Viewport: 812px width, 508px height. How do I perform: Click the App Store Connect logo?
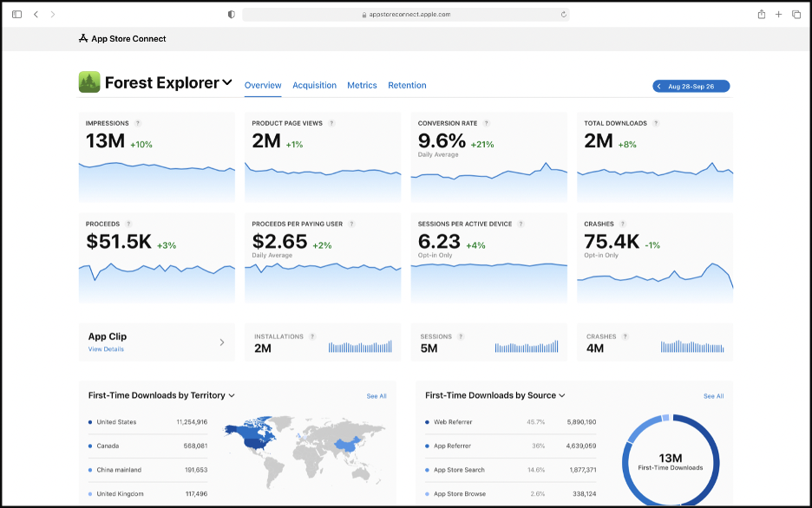click(x=83, y=38)
